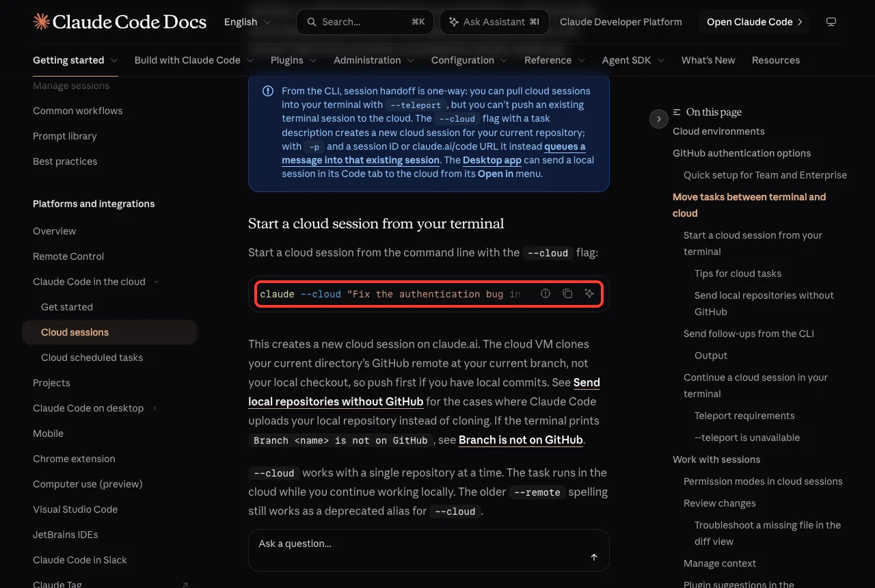Screen dimensions: 875x588
Task: Open the Branch is not on GitHub link
Action: (521, 440)
